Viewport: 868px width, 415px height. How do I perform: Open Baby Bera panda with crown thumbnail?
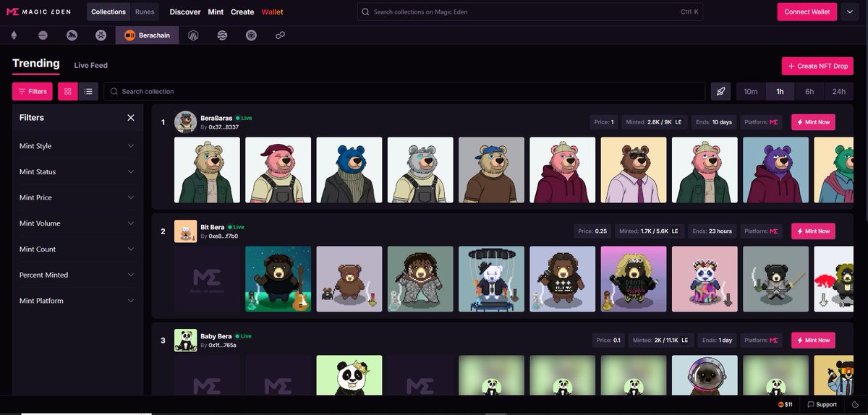click(x=349, y=375)
